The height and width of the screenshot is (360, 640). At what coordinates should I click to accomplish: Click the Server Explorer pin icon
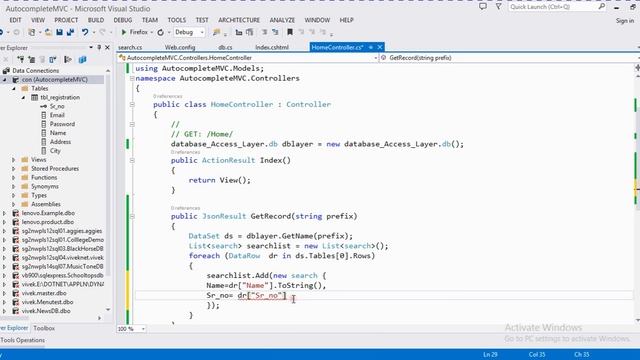point(99,47)
